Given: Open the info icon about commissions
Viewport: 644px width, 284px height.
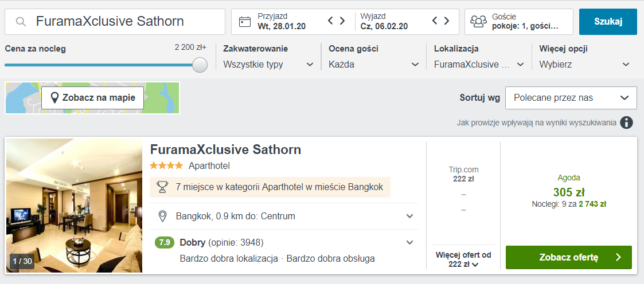Looking at the screenshot, I should (626, 123).
